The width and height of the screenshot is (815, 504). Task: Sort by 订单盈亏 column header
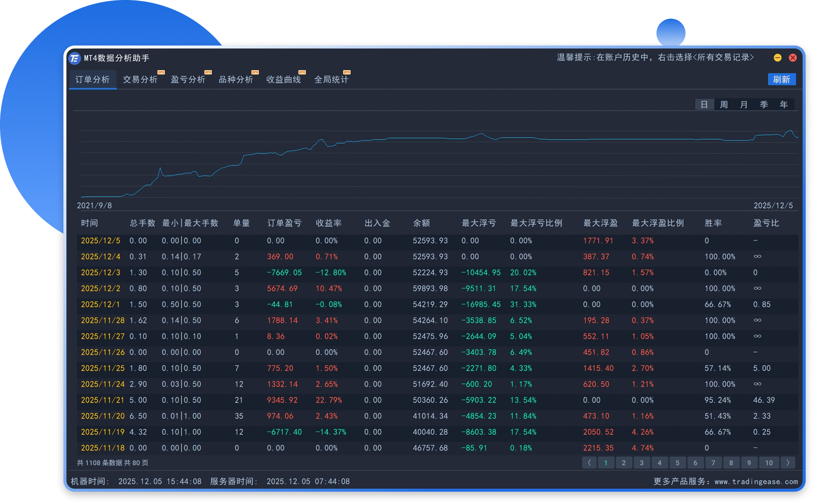pos(284,223)
